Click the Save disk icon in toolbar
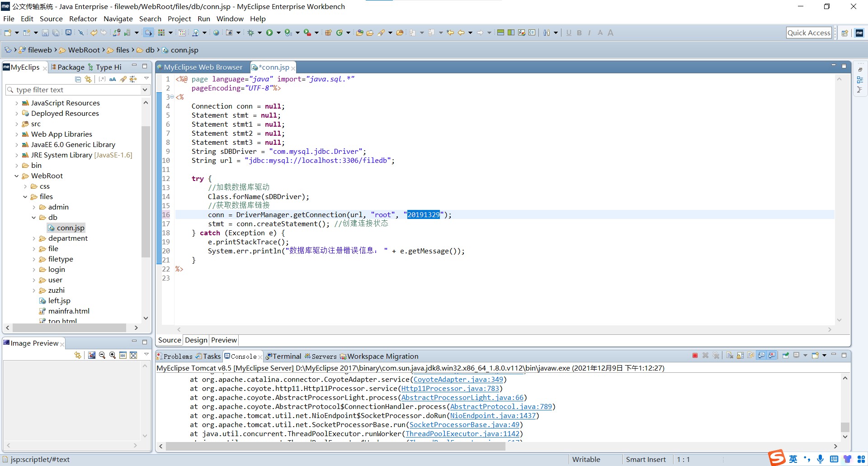The width and height of the screenshot is (868, 466). click(x=45, y=33)
